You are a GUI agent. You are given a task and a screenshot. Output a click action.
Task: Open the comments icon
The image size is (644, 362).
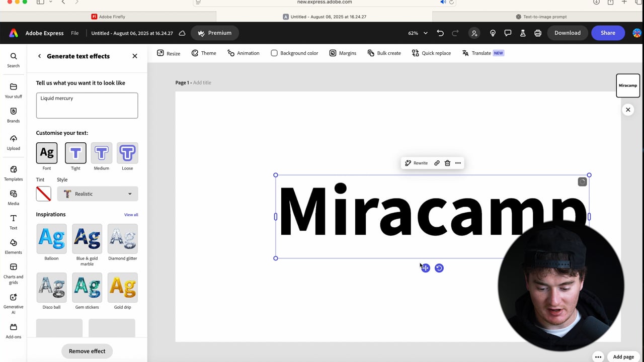tap(508, 33)
